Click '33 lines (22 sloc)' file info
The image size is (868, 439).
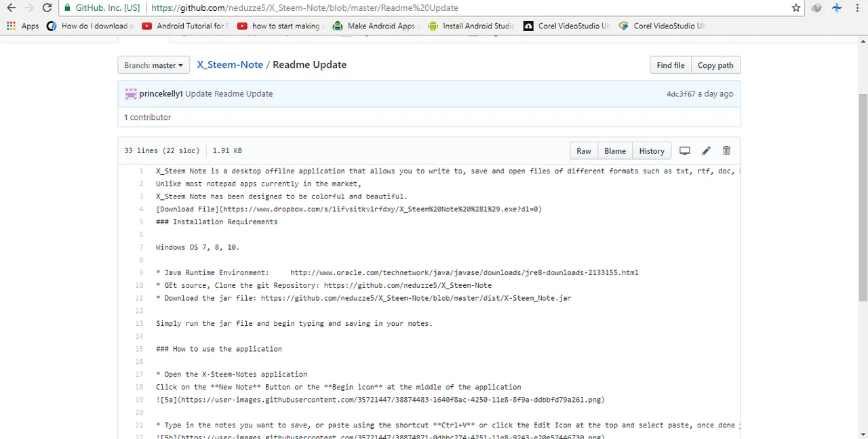coord(161,151)
